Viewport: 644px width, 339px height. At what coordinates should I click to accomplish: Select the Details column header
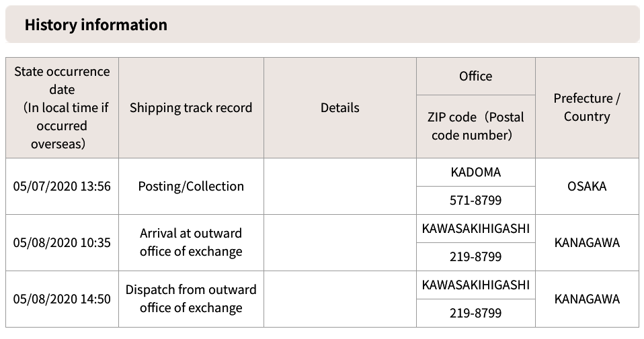340,108
